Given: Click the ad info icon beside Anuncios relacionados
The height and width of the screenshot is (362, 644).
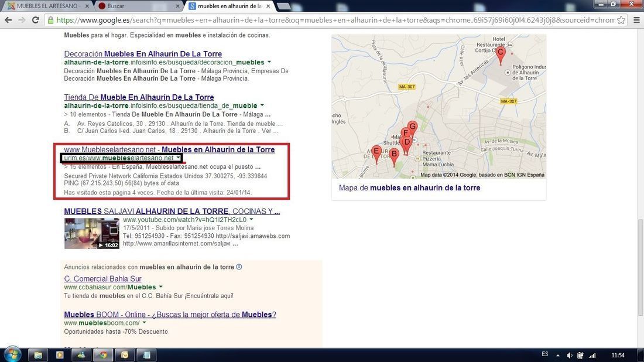Looking at the screenshot, I should pos(239,267).
